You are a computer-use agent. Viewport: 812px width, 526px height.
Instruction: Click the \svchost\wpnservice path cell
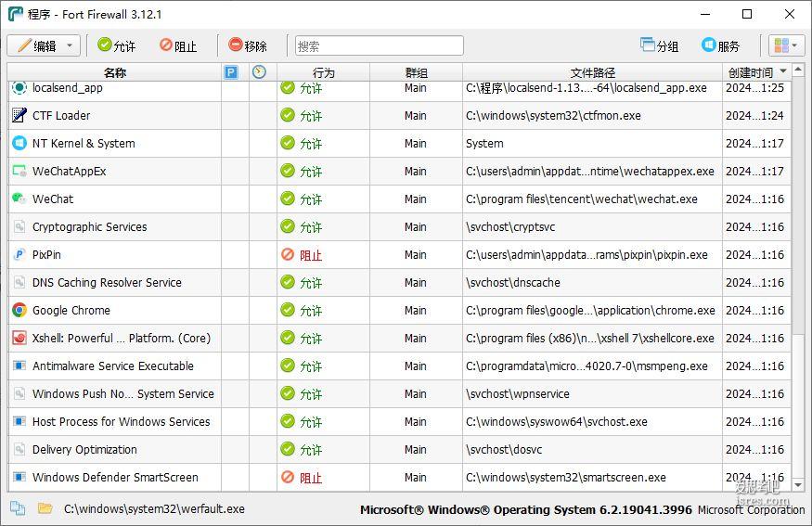(592, 393)
